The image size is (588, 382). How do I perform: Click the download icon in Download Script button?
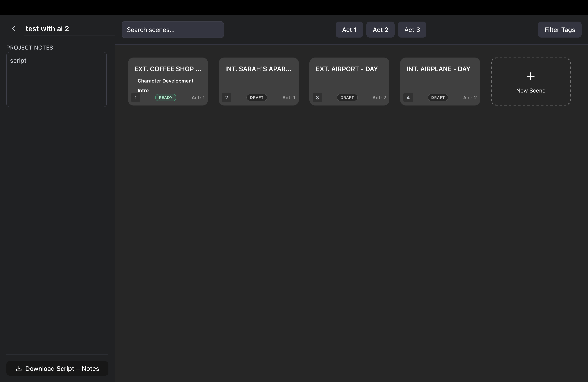[19, 368]
